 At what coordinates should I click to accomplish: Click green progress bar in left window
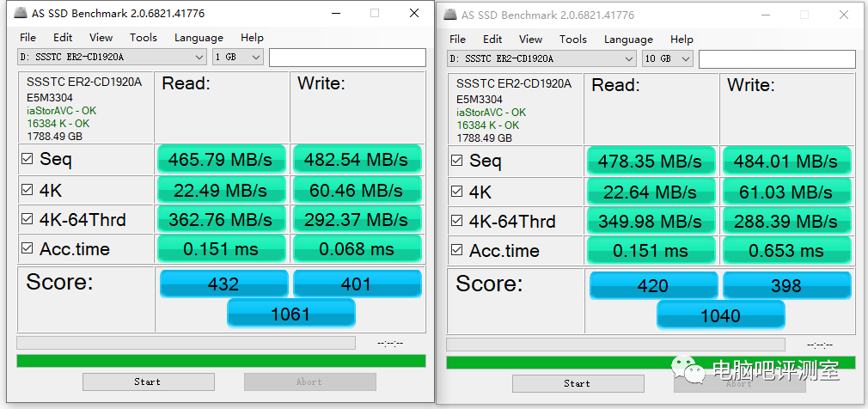pyautogui.click(x=222, y=361)
